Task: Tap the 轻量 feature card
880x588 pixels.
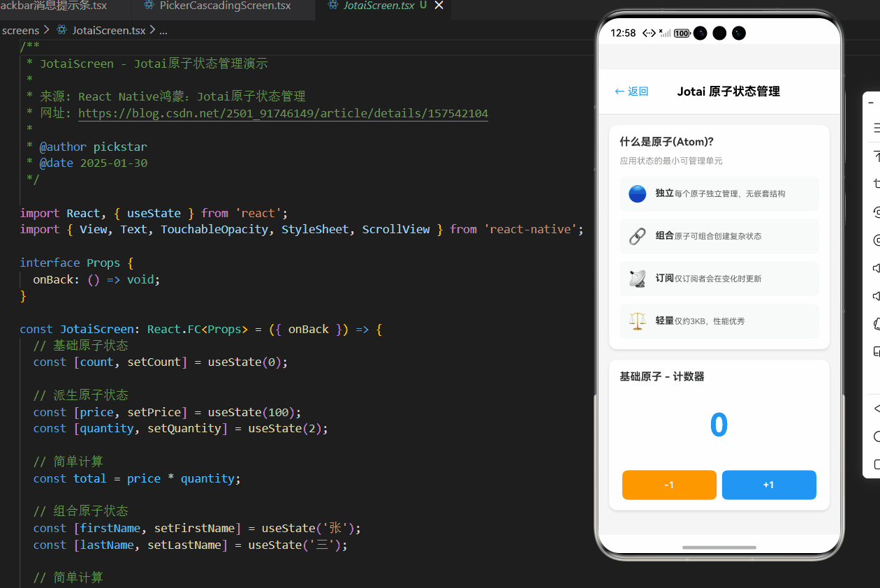Action: tap(719, 321)
